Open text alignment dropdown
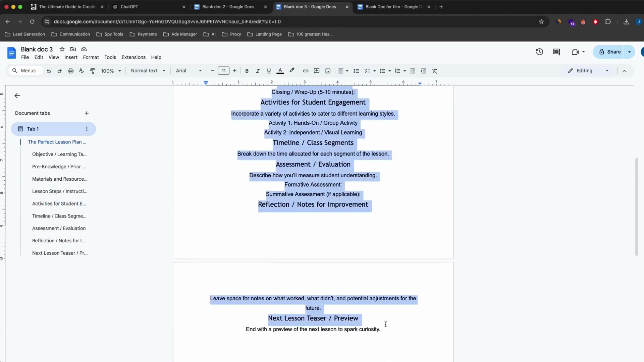Image resolution: width=644 pixels, height=362 pixels. tap(343, 71)
